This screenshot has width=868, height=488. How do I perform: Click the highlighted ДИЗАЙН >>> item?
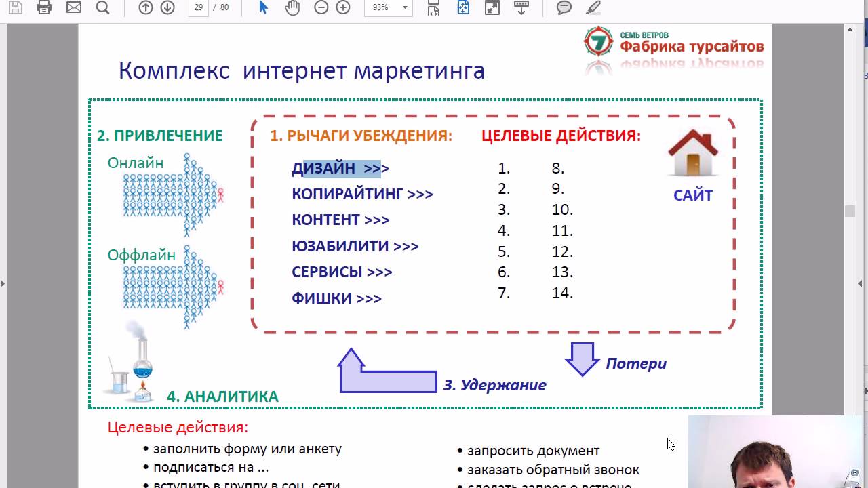(340, 168)
